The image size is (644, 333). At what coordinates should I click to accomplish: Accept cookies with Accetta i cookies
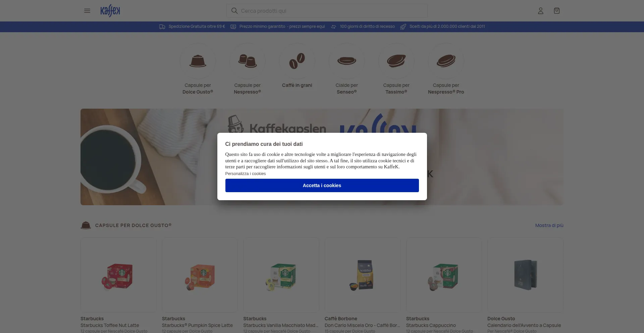(322, 185)
